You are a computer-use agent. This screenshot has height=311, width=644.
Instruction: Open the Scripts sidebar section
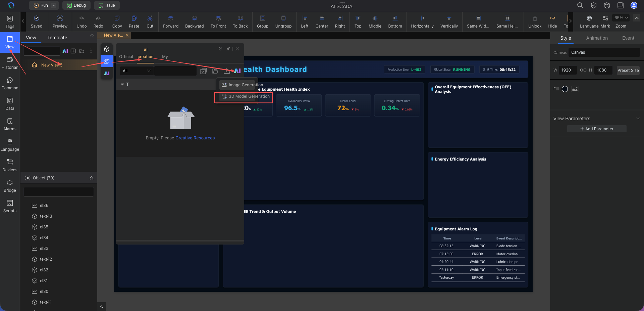click(x=10, y=207)
